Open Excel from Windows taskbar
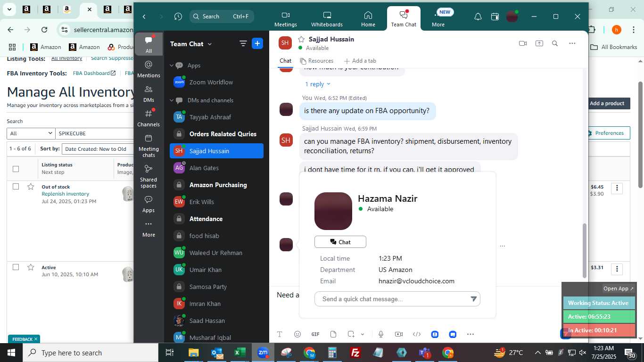 coord(239,353)
